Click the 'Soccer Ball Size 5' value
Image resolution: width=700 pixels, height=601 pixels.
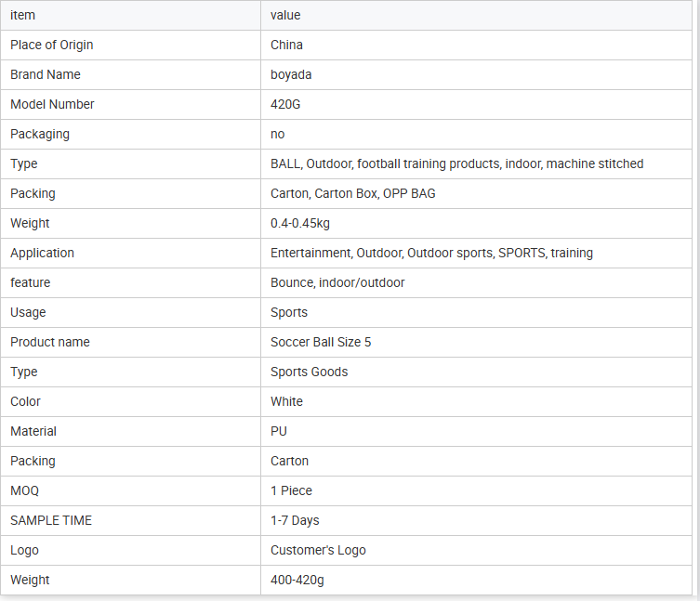321,342
